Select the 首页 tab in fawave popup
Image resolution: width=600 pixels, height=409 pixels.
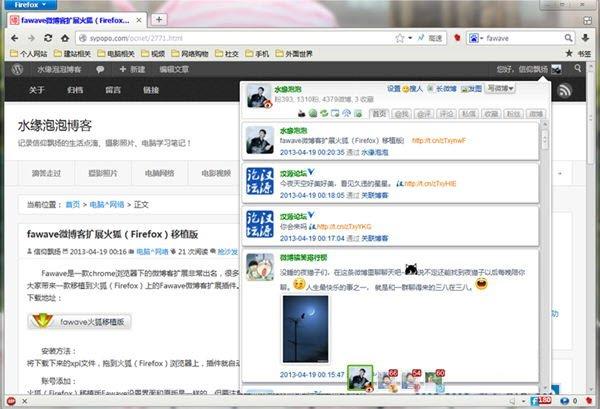pos(379,114)
